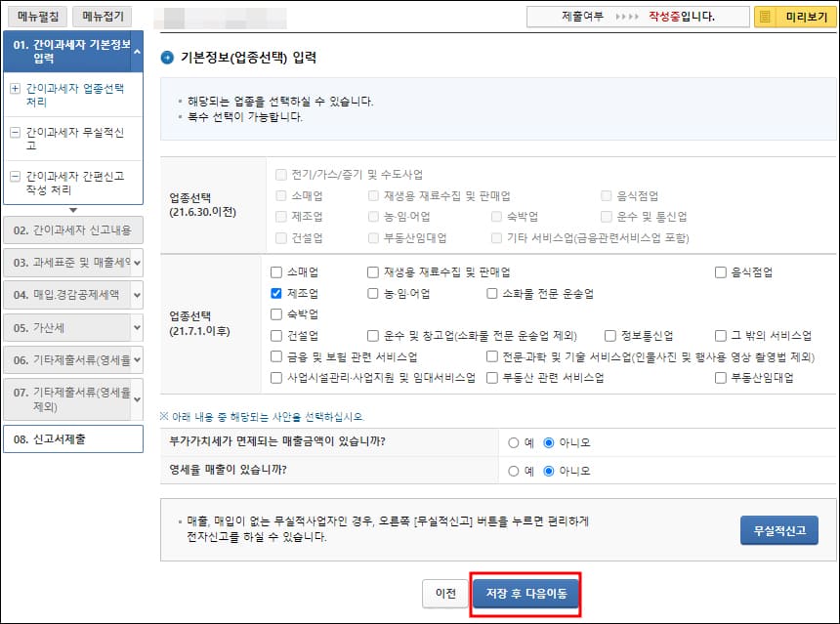Click the 저장 후 다음이동 button

(525, 593)
